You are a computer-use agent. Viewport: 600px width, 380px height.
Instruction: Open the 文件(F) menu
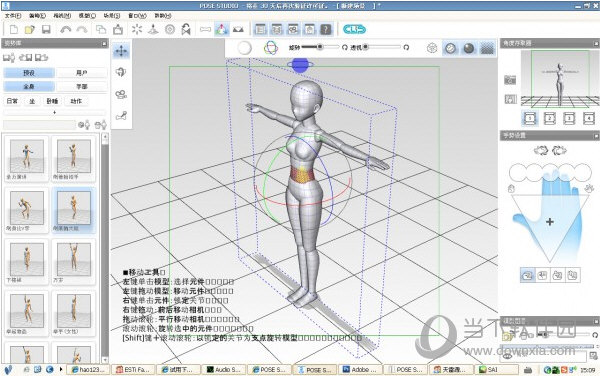point(13,16)
